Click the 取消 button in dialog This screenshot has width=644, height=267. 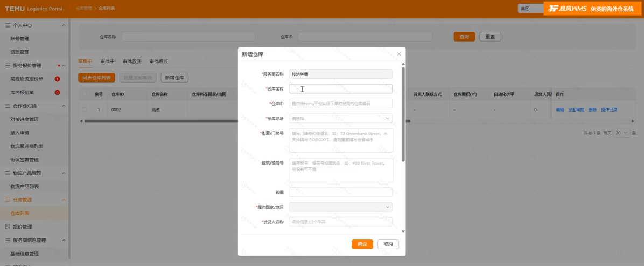388,244
